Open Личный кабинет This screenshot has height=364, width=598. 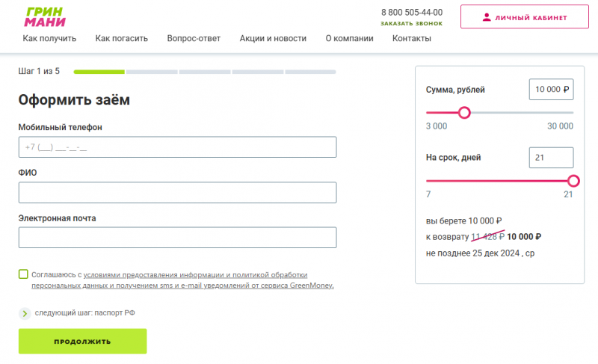[524, 16]
